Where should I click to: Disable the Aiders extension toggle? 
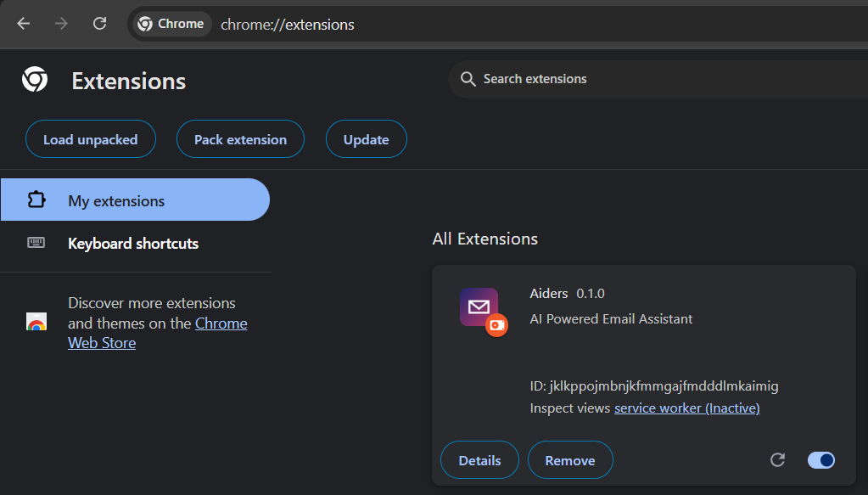[821, 460]
